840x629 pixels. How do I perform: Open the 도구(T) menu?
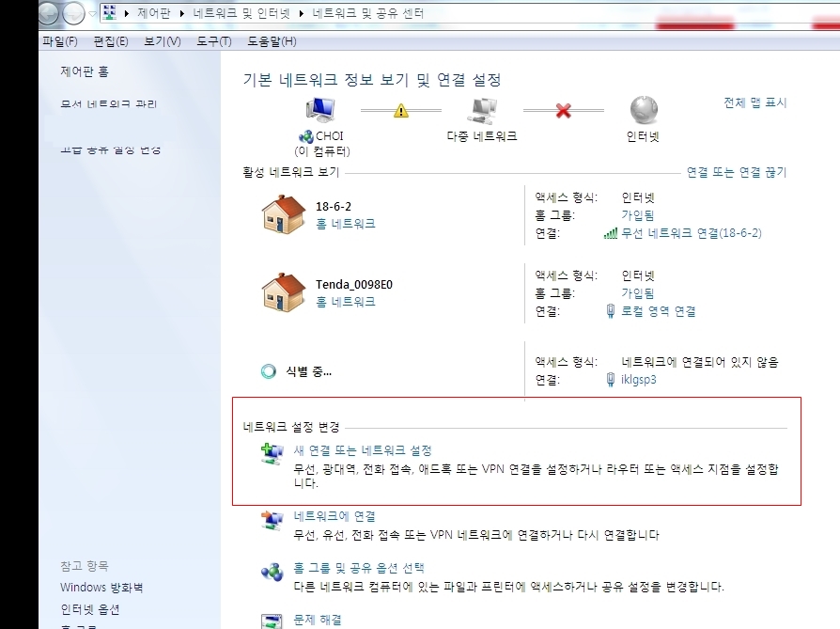(213, 41)
